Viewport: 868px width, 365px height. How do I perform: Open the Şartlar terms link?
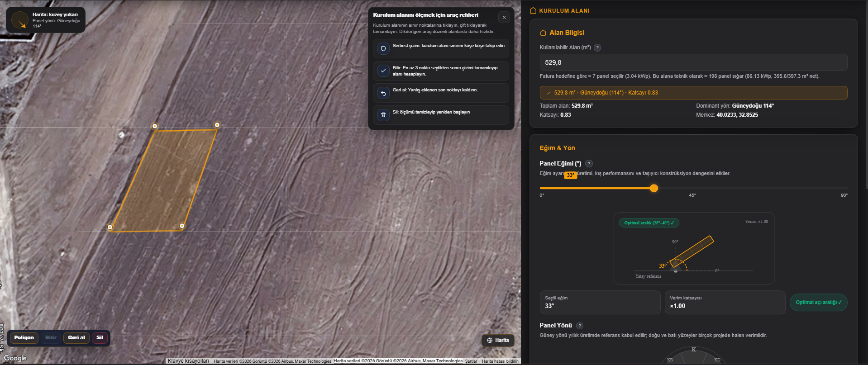click(471, 361)
